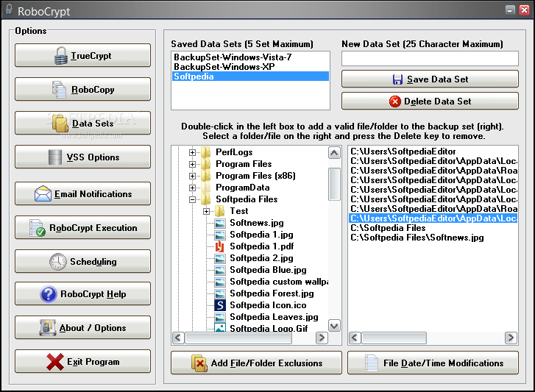Click the Softpedia Leaves.jpg image icon
The width and height of the screenshot is (535, 392).
tap(220, 317)
